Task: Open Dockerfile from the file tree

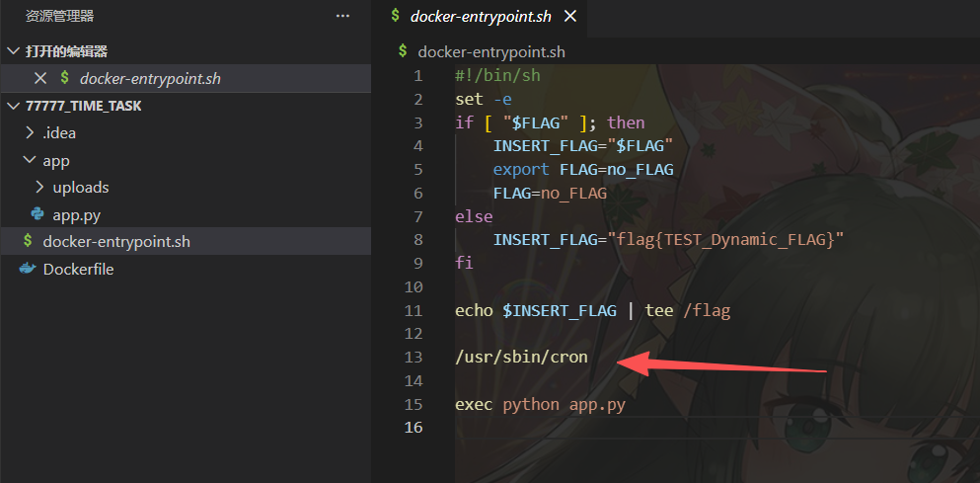Action: tap(78, 269)
